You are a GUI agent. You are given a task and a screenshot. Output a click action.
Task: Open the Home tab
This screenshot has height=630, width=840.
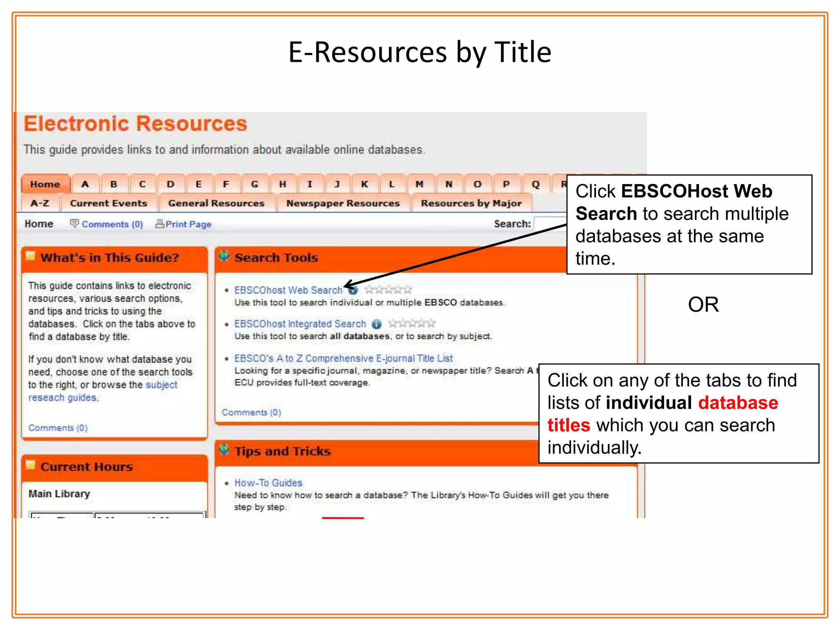point(45,184)
